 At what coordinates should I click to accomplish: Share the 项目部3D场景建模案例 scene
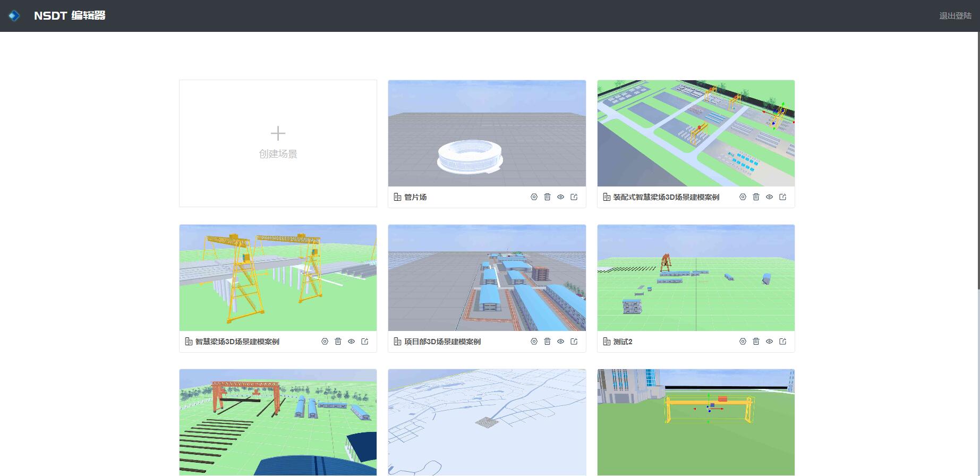(574, 342)
